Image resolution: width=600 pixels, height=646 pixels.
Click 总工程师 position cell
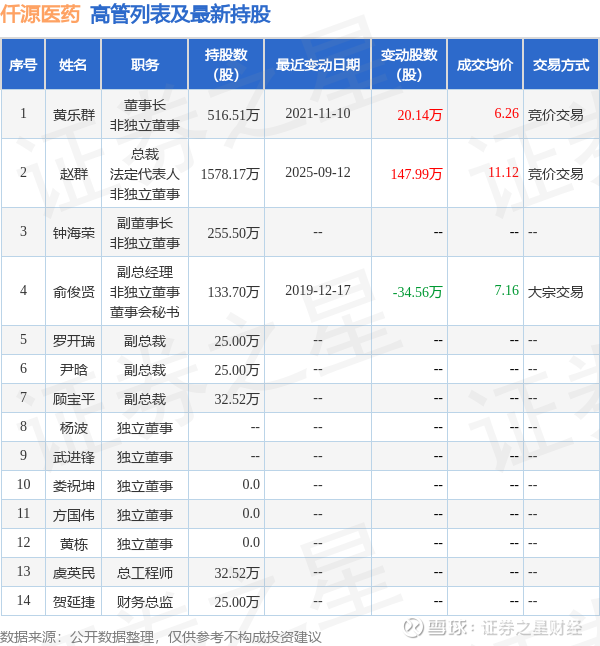point(145,573)
